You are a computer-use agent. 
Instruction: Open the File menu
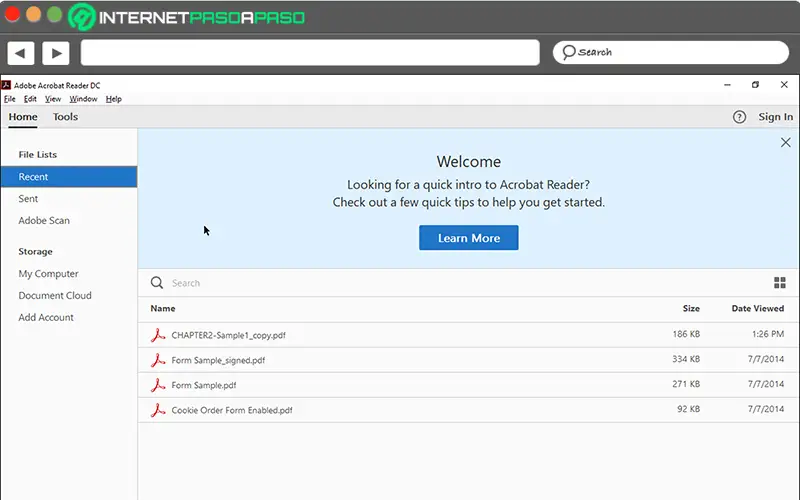[x=10, y=99]
